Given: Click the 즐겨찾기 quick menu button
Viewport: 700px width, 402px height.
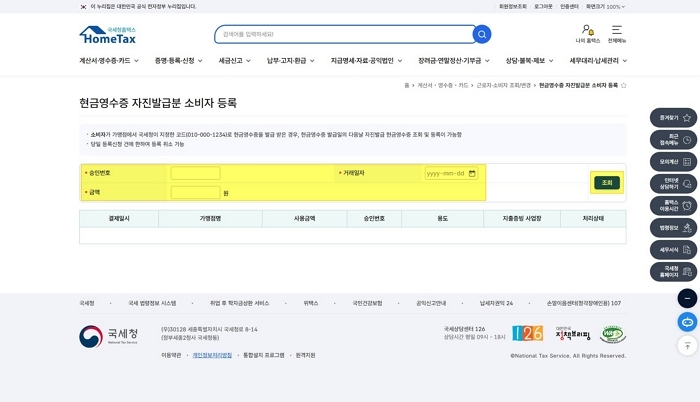Looking at the screenshot, I should click(673, 118).
